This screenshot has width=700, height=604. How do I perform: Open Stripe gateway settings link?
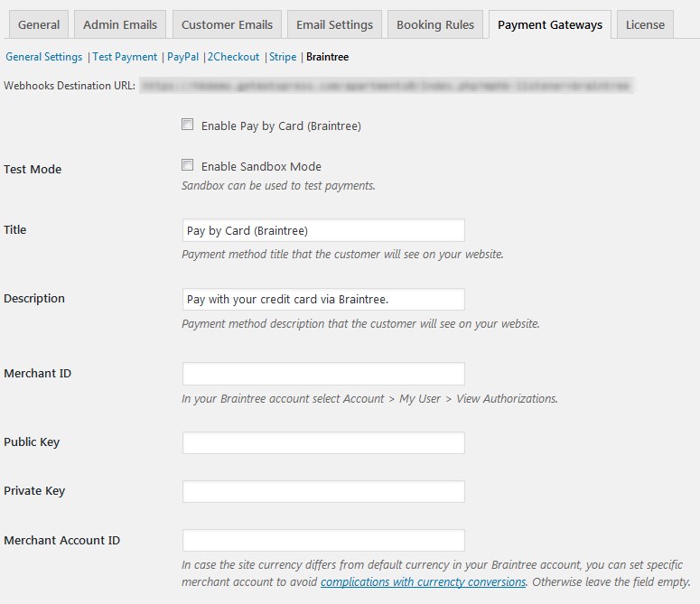283,57
